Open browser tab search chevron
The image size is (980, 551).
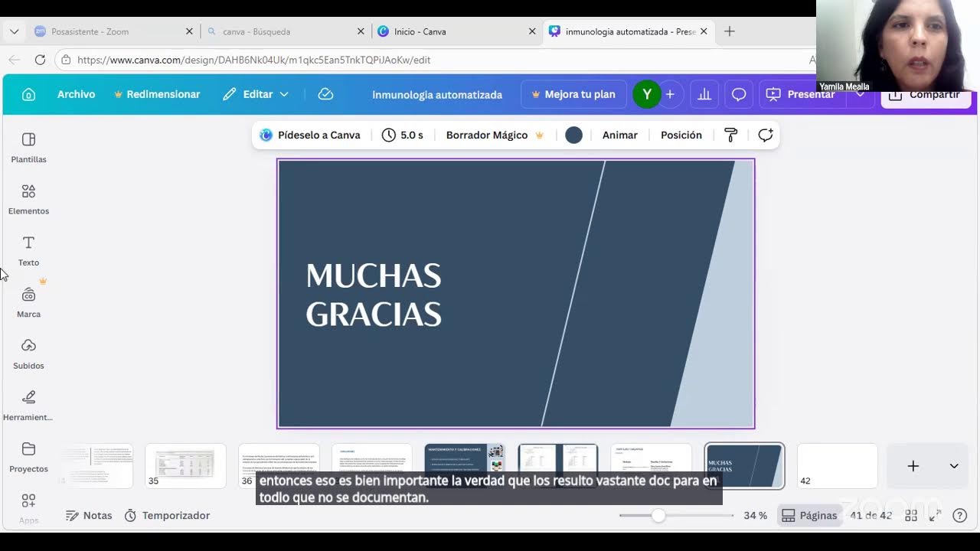[14, 31]
